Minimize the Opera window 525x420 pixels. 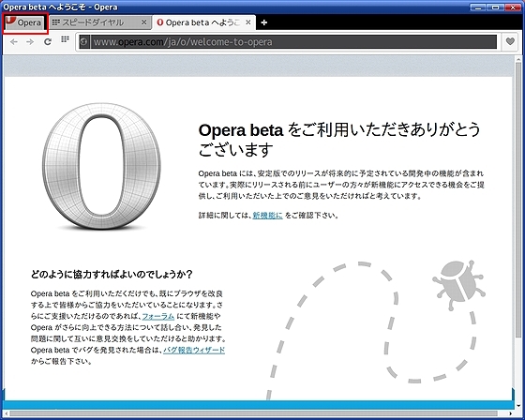coord(478,7)
